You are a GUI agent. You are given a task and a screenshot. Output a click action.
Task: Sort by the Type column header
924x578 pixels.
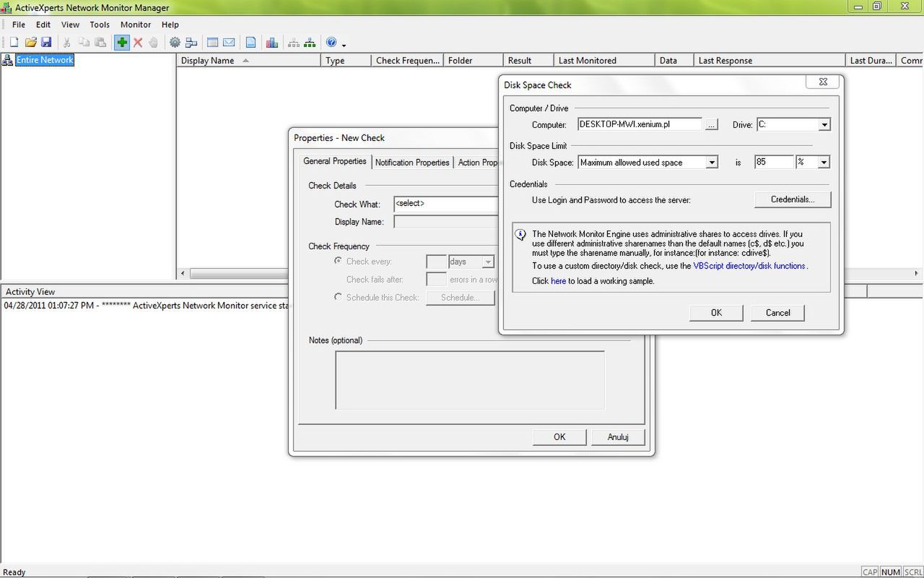click(x=346, y=61)
